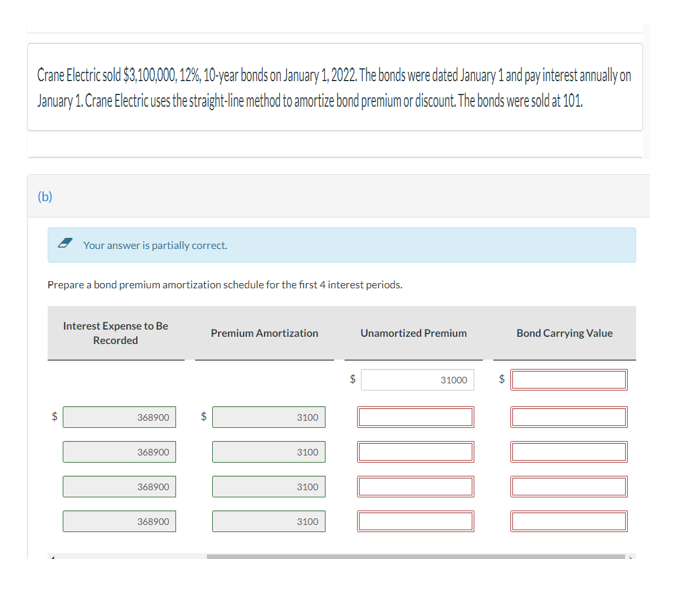
Task: Click the Bond Carrying Value column header
Action: 564,333
